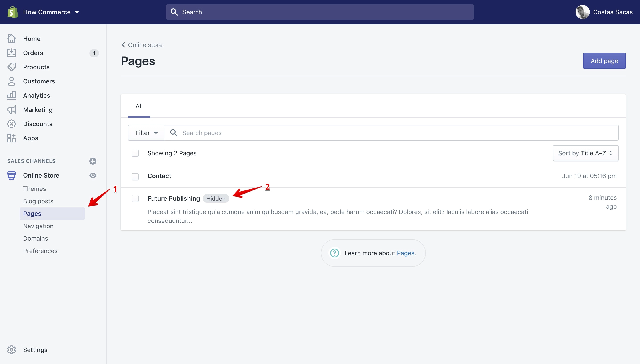Click the Apps grid icon
This screenshot has width=640, height=364.
(x=12, y=138)
